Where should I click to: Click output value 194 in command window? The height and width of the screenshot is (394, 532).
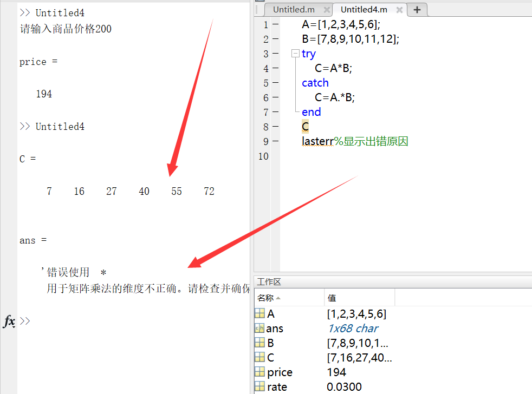pos(44,94)
